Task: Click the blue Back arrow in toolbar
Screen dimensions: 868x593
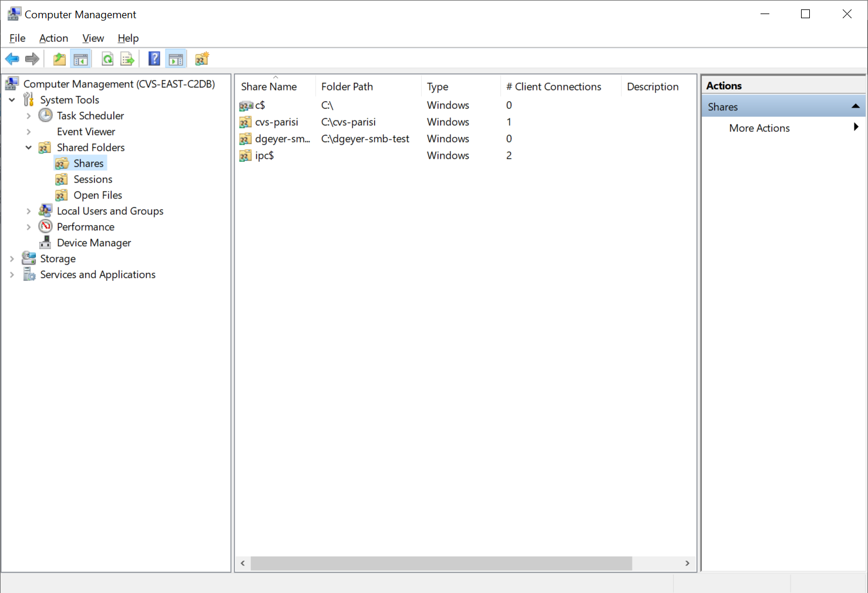Action: pos(12,59)
